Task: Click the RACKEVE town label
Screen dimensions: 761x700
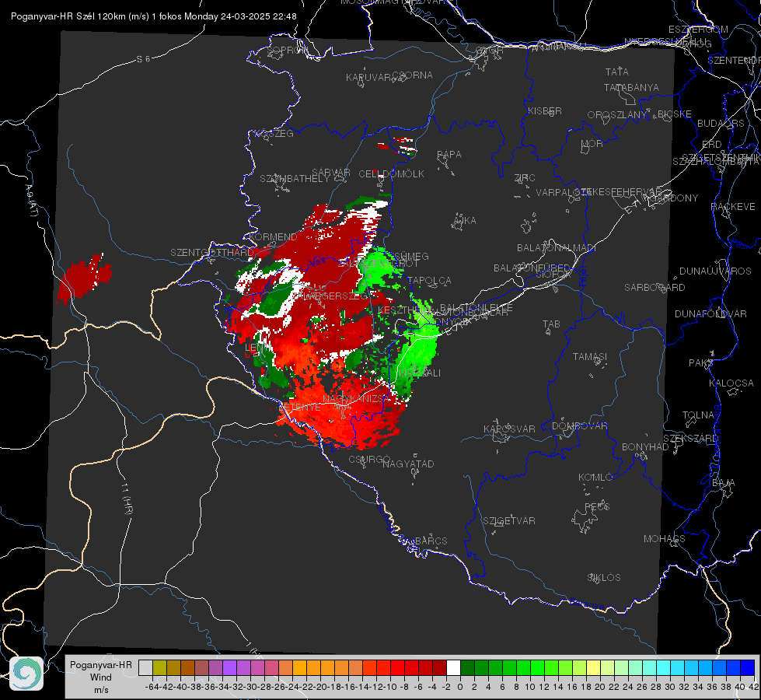Action: coord(733,207)
